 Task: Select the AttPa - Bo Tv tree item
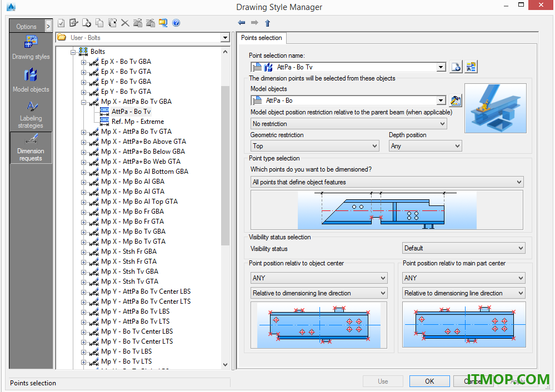point(131,112)
